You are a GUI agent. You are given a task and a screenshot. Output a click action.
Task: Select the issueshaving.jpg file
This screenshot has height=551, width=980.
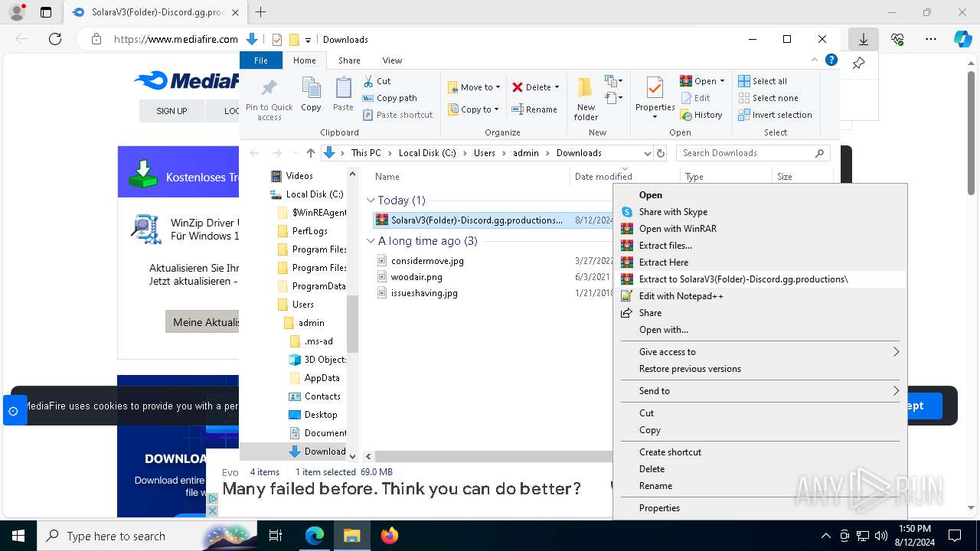pos(424,293)
